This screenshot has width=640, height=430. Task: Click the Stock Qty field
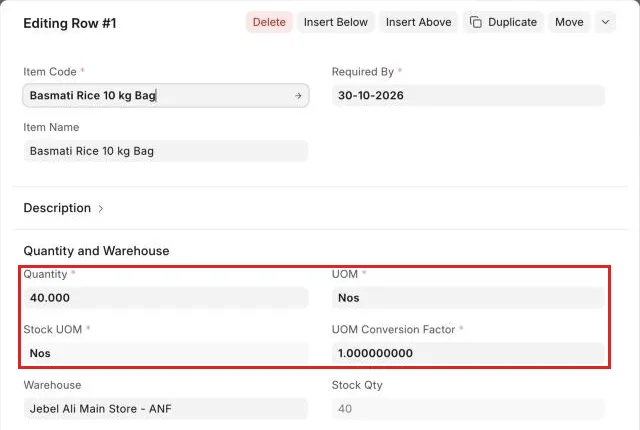tap(468, 409)
